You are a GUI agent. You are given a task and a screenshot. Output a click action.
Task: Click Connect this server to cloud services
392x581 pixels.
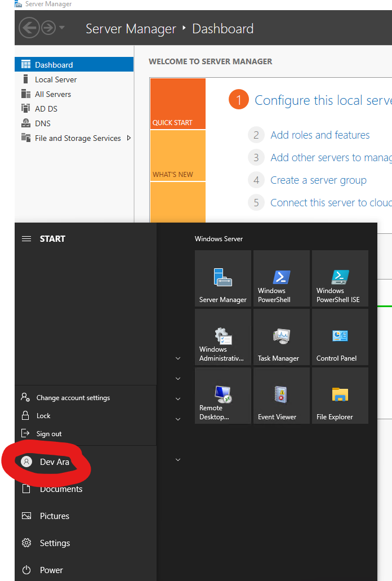(331, 203)
